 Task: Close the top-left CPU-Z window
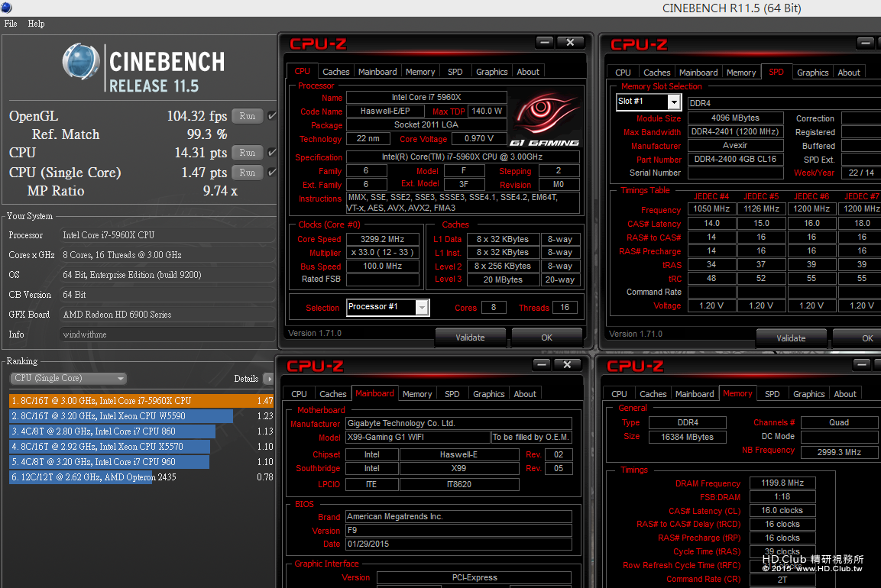[570, 42]
